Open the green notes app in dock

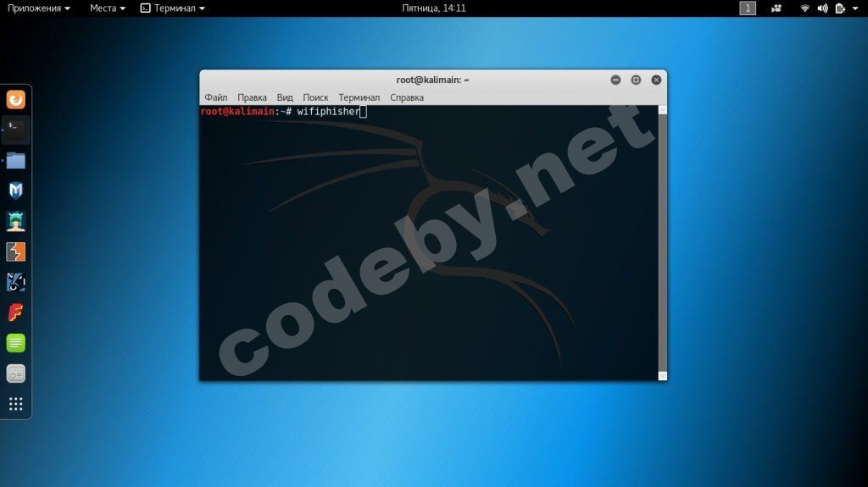pyautogui.click(x=15, y=343)
